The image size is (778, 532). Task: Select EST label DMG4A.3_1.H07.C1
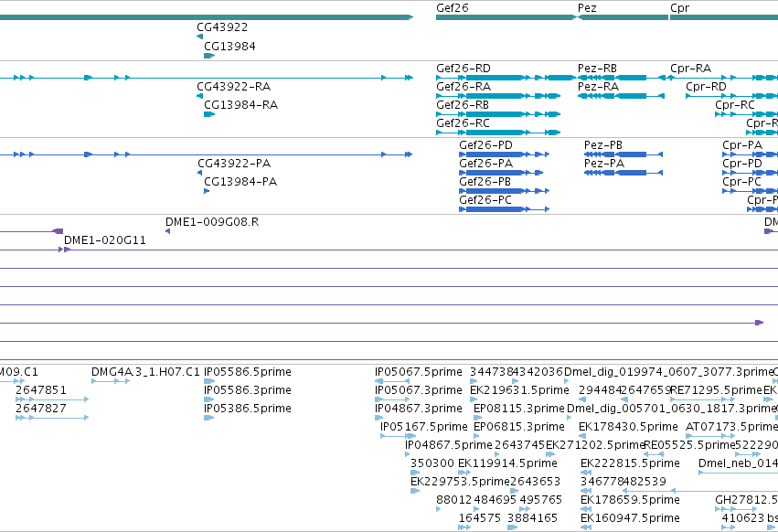[x=145, y=372]
